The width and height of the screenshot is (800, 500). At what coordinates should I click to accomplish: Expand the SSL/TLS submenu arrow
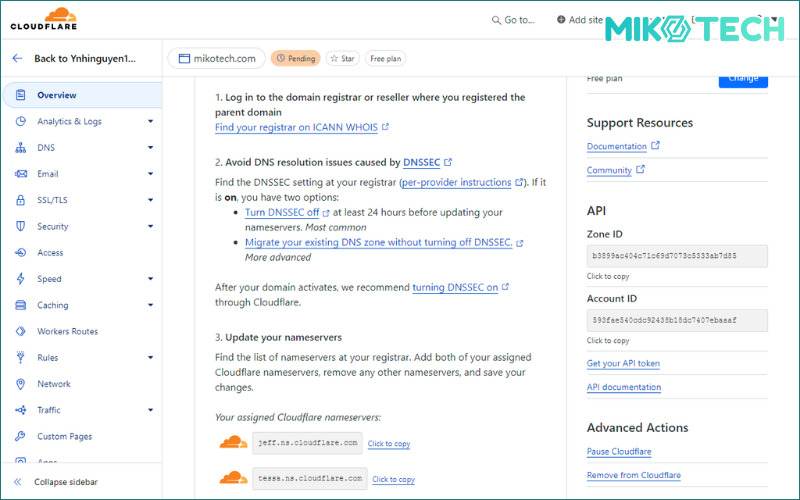click(151, 200)
